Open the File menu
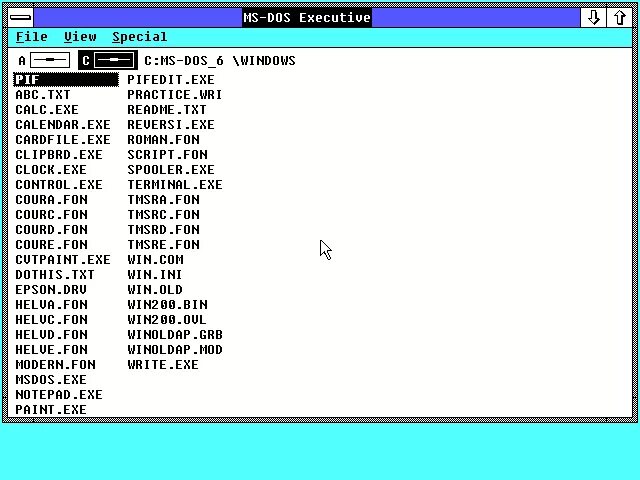The height and width of the screenshot is (480, 640). point(31,37)
